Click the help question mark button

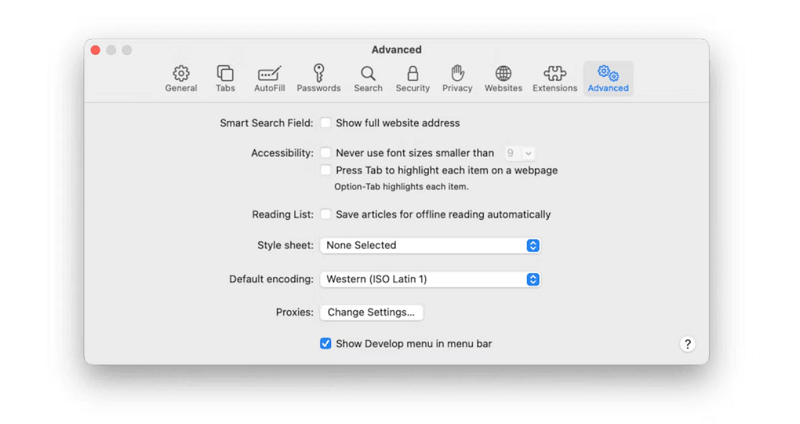(x=687, y=344)
